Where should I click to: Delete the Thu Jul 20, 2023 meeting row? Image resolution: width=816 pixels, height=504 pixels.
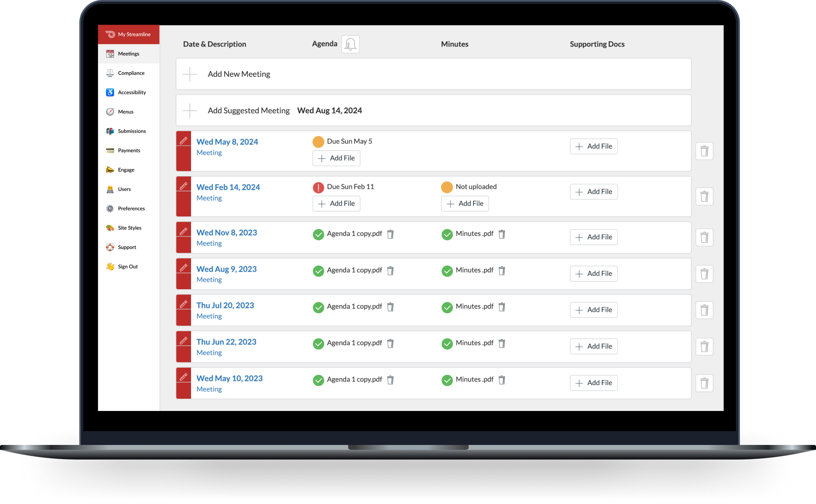(704, 310)
